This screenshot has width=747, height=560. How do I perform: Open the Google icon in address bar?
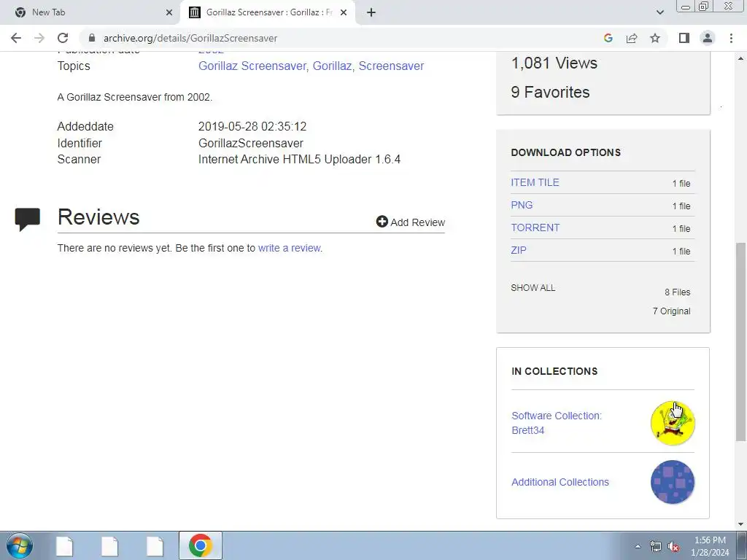pyautogui.click(x=608, y=38)
